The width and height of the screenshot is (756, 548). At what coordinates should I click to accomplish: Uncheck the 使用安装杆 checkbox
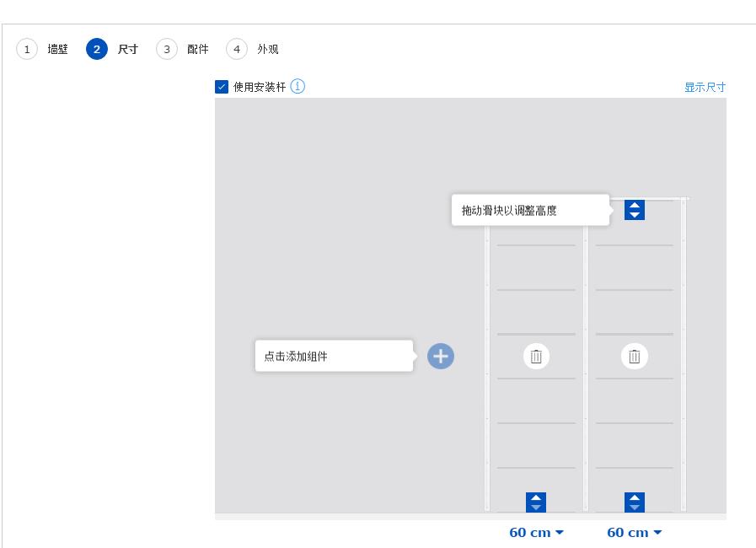tap(221, 87)
